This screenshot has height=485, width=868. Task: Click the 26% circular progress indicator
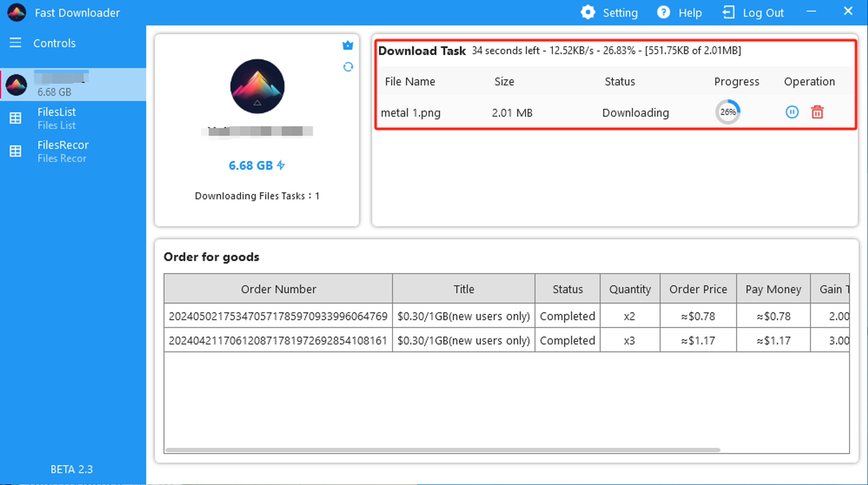(x=728, y=112)
